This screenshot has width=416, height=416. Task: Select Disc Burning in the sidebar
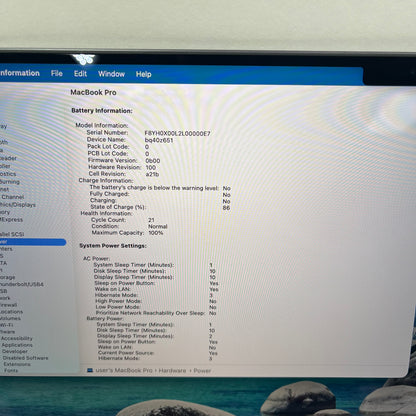click(10, 182)
